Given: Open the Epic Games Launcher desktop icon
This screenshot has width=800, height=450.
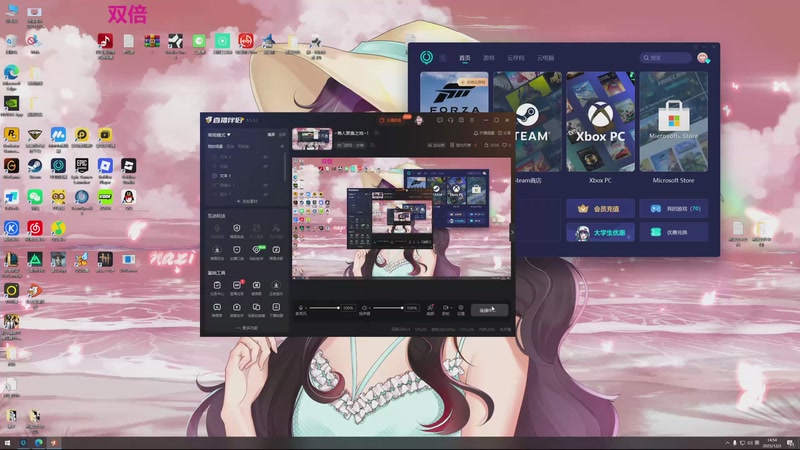Looking at the screenshot, I should (x=82, y=166).
